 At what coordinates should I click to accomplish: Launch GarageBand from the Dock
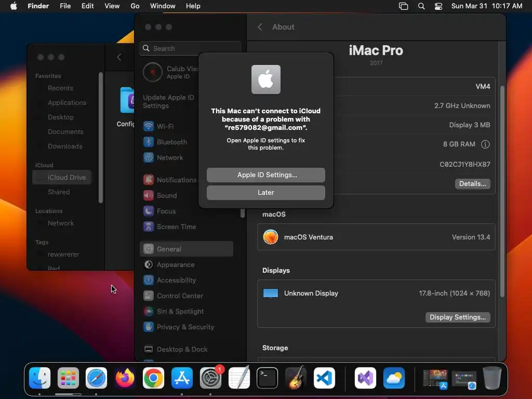point(296,378)
